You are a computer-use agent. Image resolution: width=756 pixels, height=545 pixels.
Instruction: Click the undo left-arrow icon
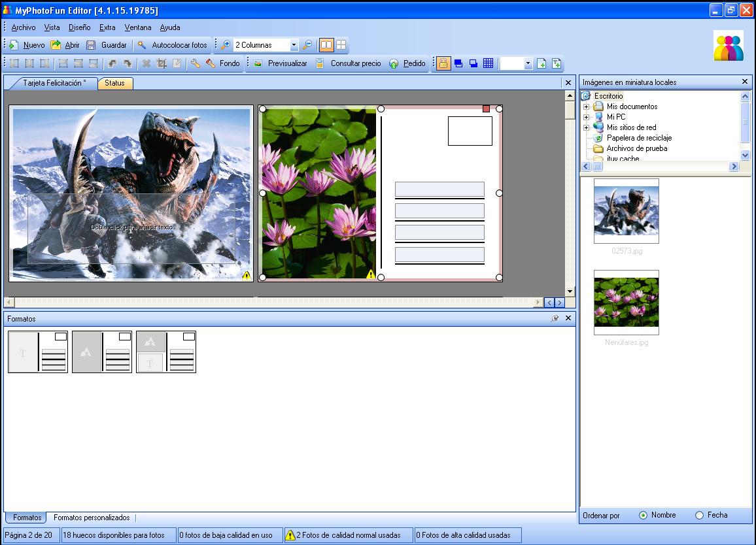(112, 63)
